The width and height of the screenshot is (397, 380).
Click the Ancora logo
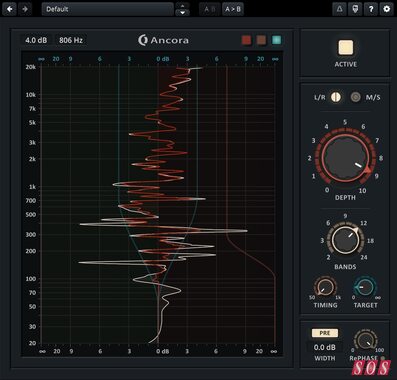click(x=163, y=40)
